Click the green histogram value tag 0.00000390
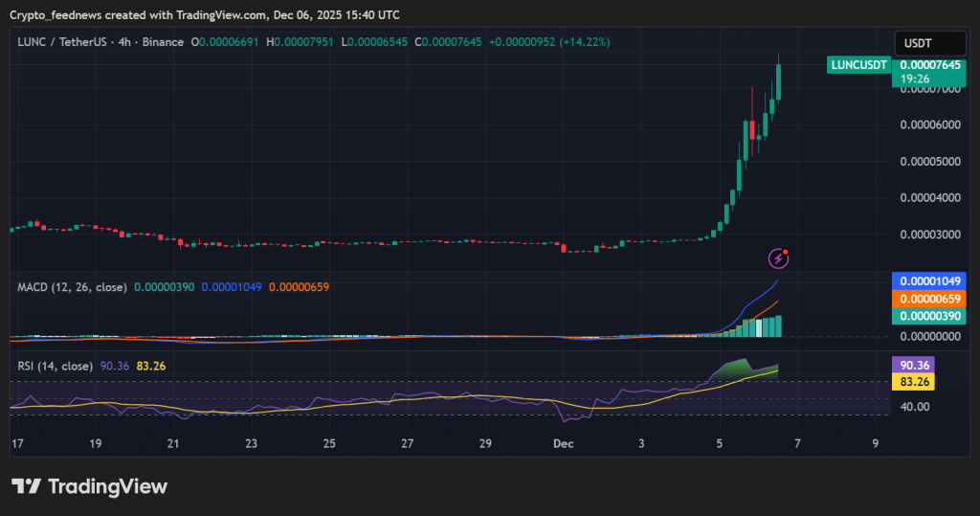The height and width of the screenshot is (516, 980). pyautogui.click(x=925, y=317)
